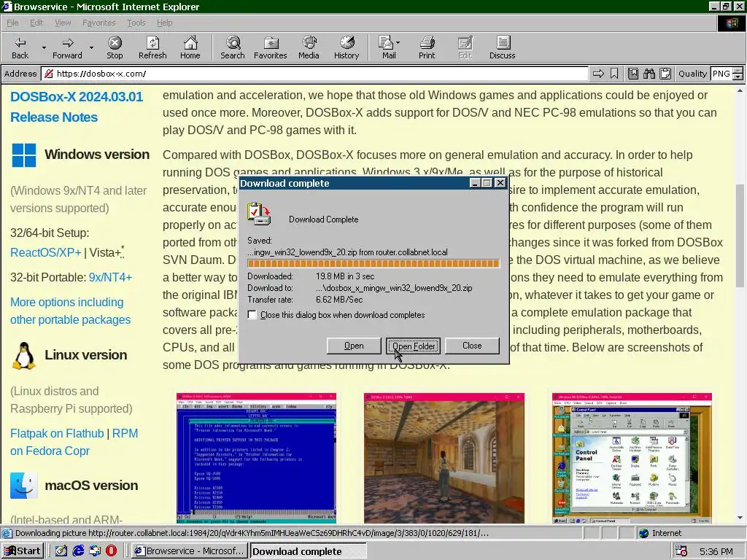Open the Favorites toolbar button
The image size is (747, 560).
[x=270, y=47]
